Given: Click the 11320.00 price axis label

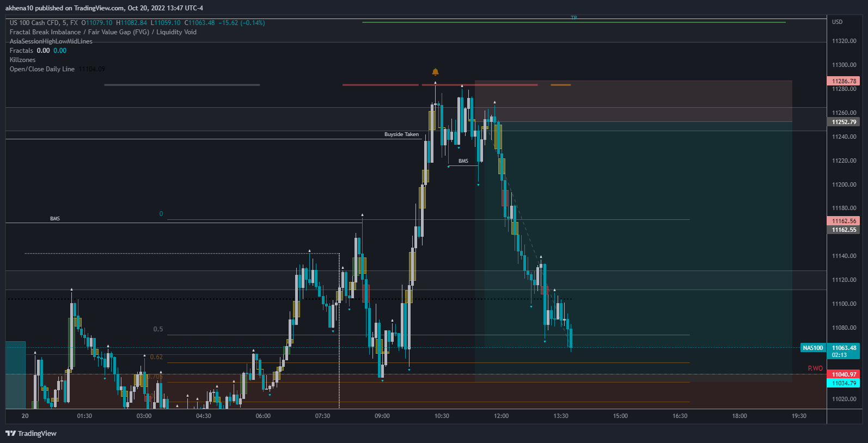Looking at the screenshot, I should (x=844, y=41).
